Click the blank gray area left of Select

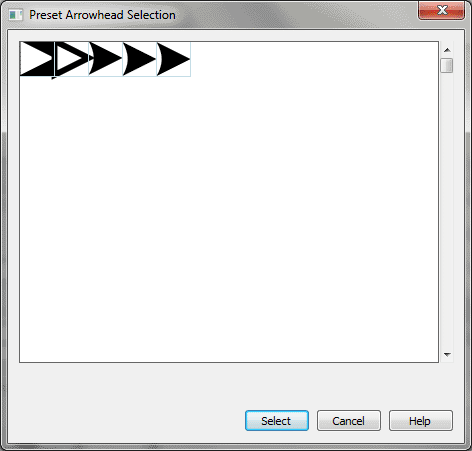[x=127, y=421]
